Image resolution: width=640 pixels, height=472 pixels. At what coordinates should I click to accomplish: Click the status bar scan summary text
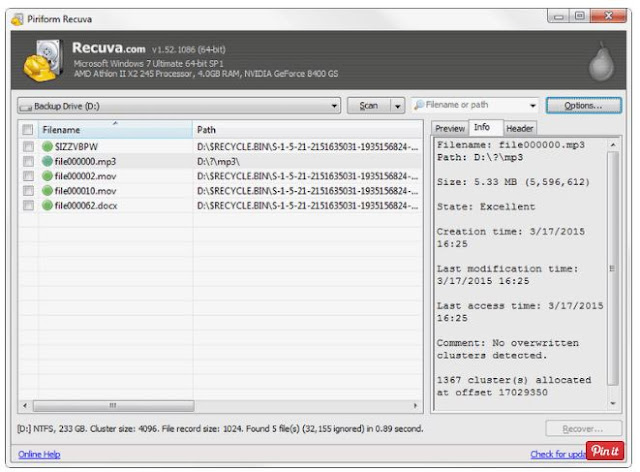pyautogui.click(x=220, y=429)
